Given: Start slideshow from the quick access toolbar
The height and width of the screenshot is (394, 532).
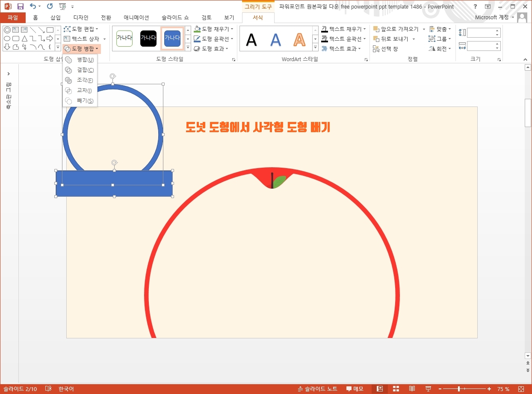Looking at the screenshot, I should tap(63, 6).
